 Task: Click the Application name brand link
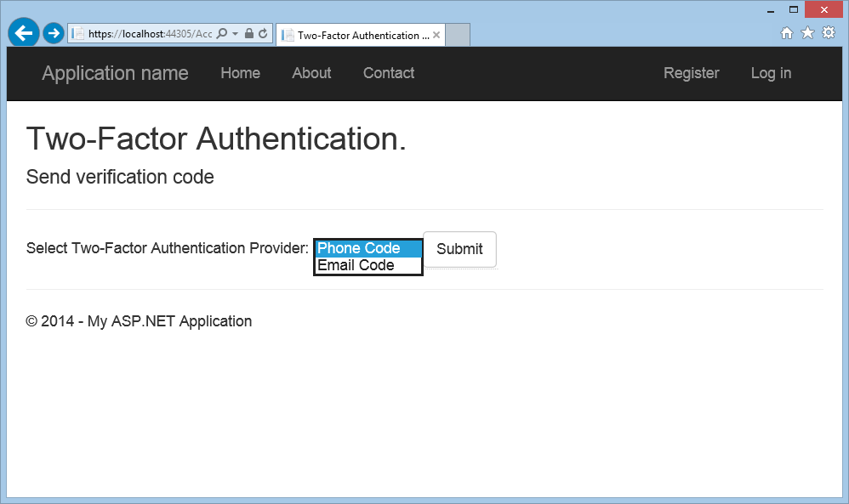115,74
